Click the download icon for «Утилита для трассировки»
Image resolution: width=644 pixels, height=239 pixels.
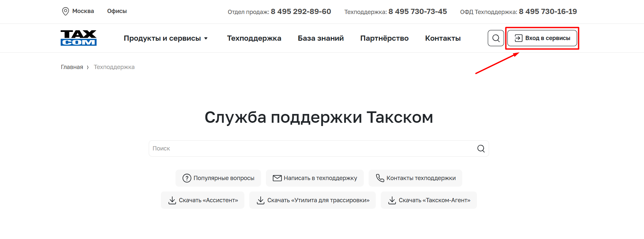pyautogui.click(x=261, y=200)
